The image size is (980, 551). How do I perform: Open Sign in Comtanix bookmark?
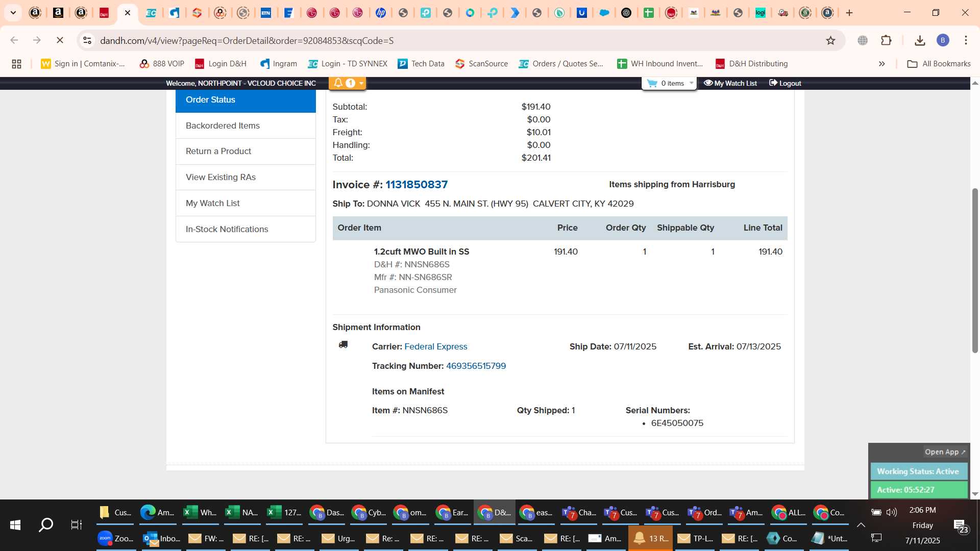point(83,64)
